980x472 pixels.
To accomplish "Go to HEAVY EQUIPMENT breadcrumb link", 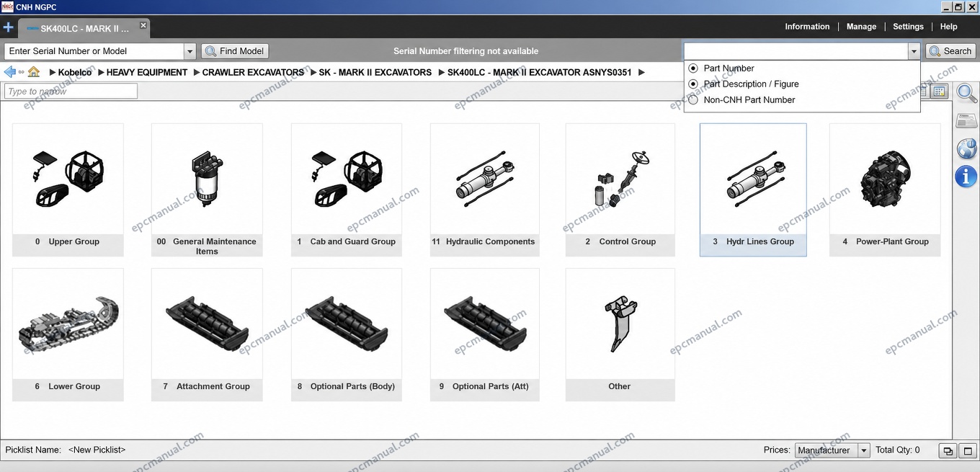I will pos(147,73).
